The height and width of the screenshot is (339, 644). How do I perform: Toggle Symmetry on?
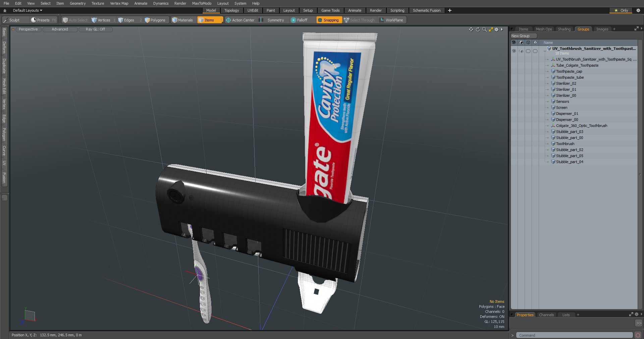click(272, 20)
